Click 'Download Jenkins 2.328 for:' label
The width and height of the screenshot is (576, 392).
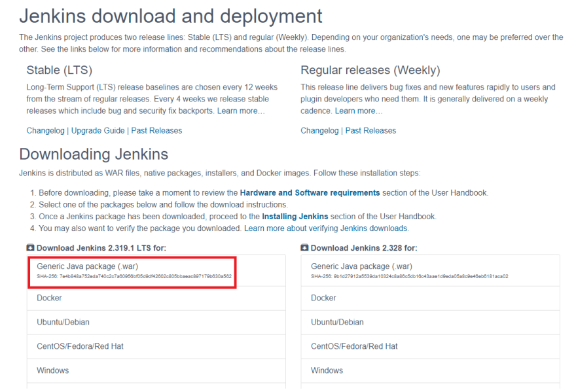pos(364,248)
